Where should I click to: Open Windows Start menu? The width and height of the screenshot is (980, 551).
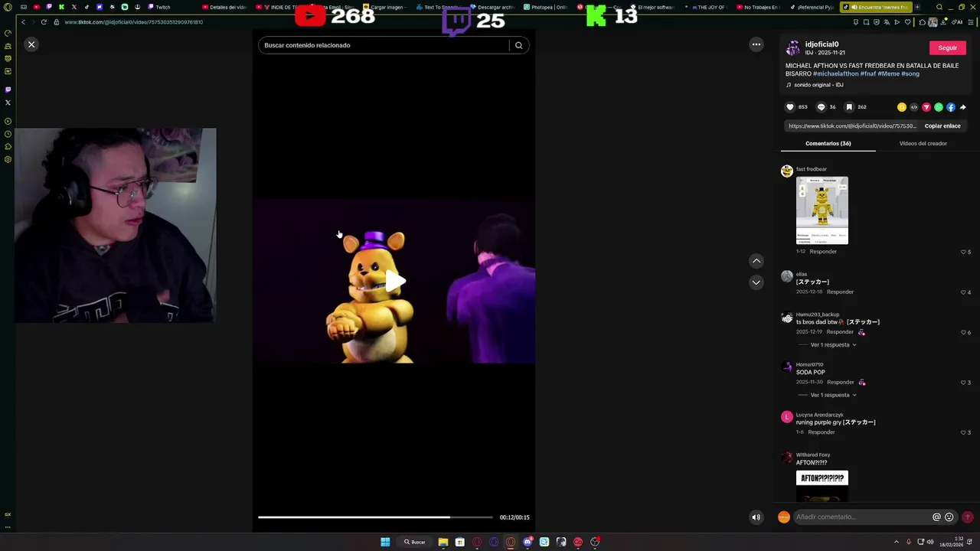pyautogui.click(x=385, y=542)
